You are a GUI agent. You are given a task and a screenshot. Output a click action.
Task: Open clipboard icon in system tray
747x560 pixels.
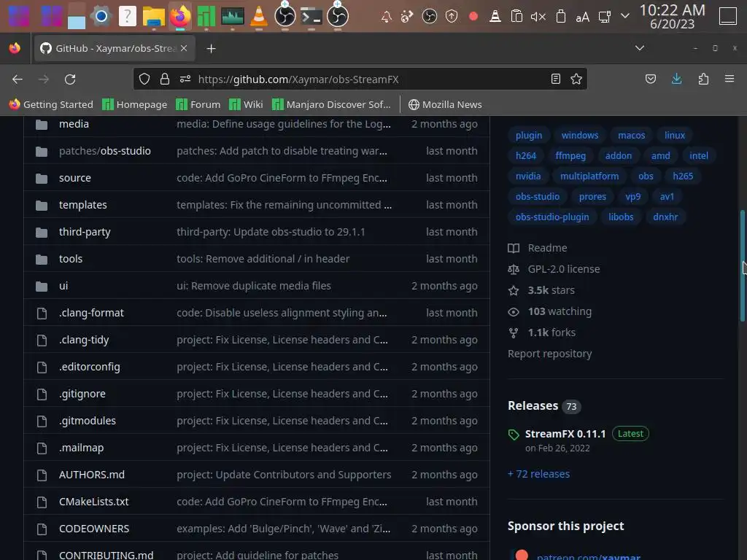[516, 17]
